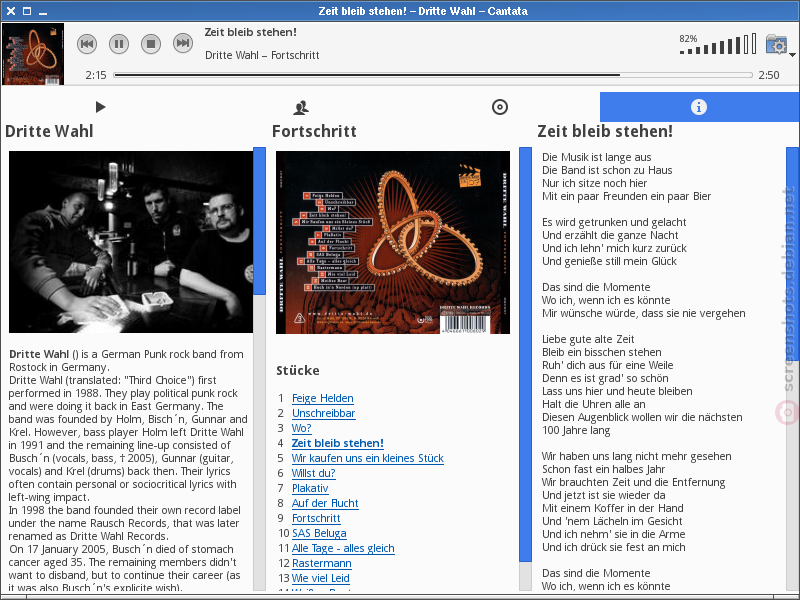The height and width of the screenshot is (600, 800).
Task: Open the track 9 link Fortschritt
Action: 316,518
